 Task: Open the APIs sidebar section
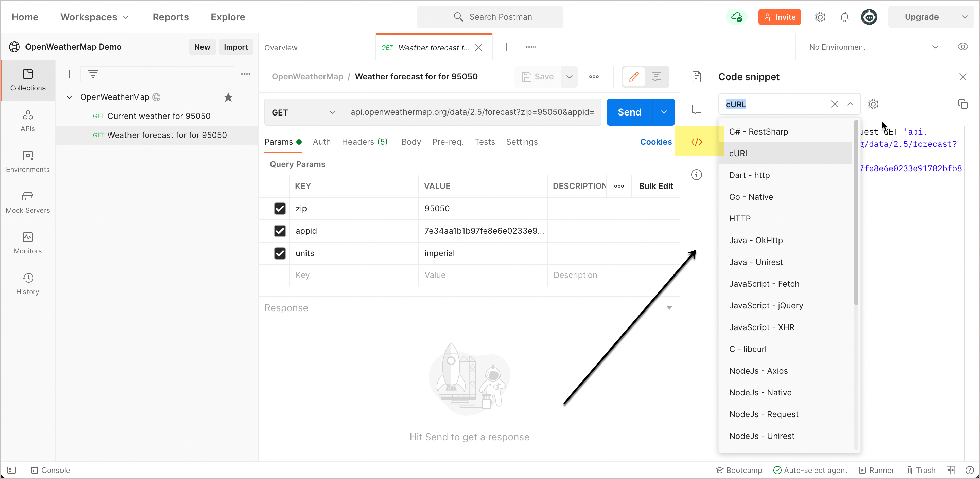pos(28,121)
